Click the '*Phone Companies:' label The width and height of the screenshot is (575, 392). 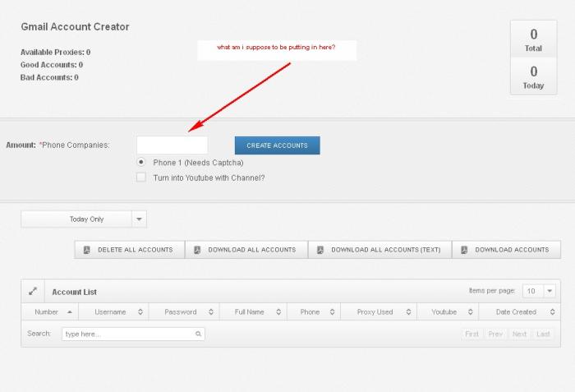(75, 145)
